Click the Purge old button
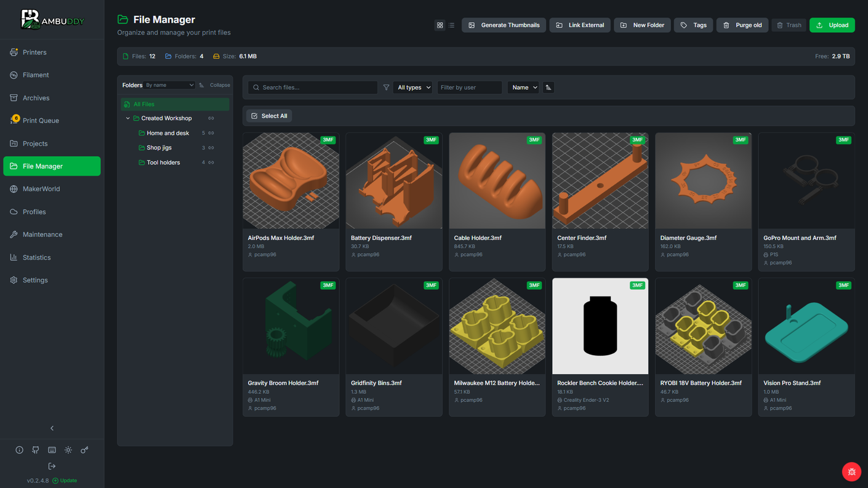868x488 pixels. click(742, 25)
